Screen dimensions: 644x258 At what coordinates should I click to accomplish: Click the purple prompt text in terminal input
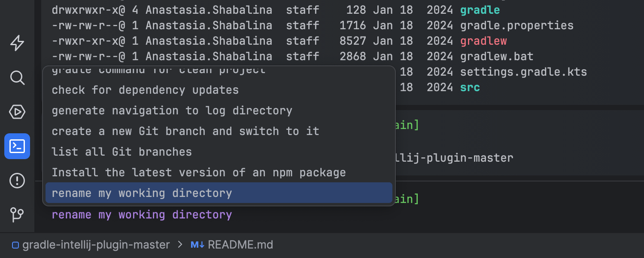coord(142,215)
